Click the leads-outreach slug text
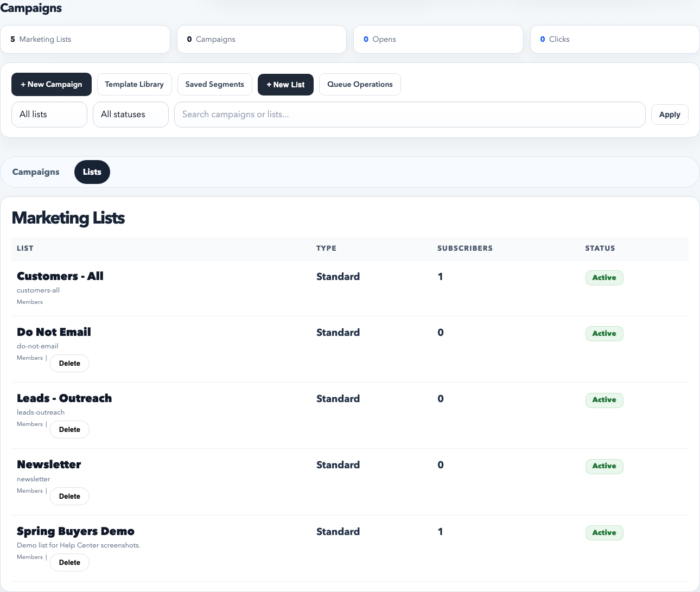 (41, 412)
